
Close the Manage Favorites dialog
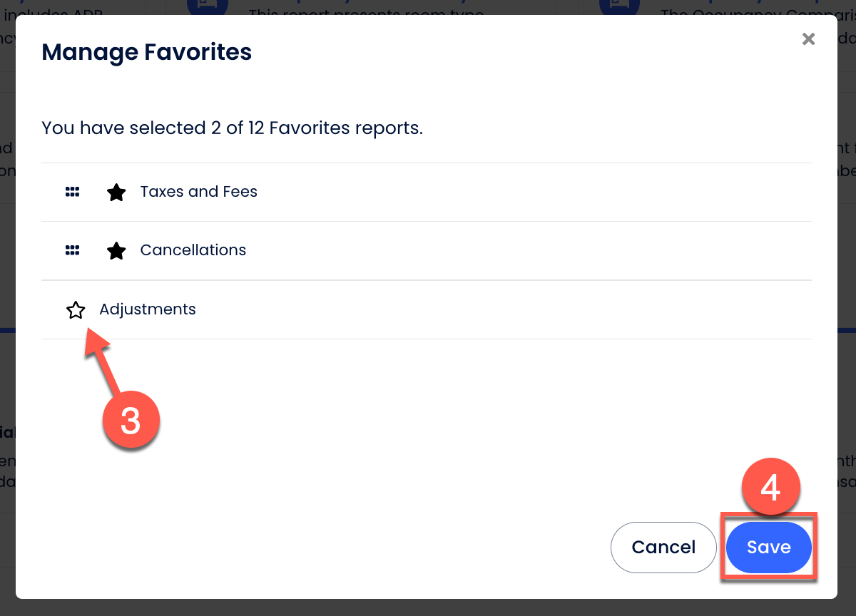(808, 39)
